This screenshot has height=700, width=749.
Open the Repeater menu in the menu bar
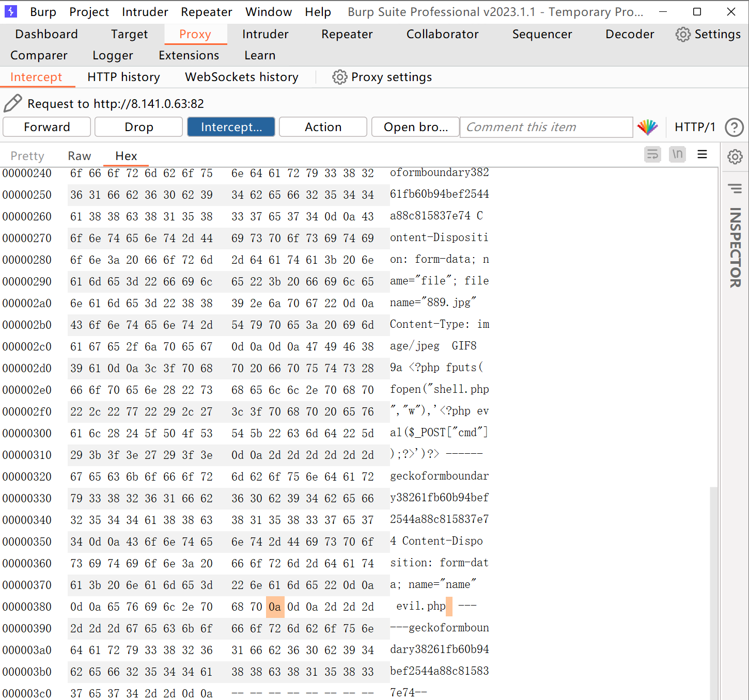(x=207, y=12)
